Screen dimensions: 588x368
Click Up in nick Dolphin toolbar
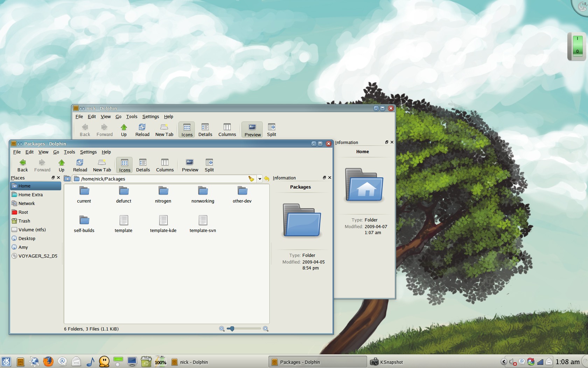[x=124, y=130]
